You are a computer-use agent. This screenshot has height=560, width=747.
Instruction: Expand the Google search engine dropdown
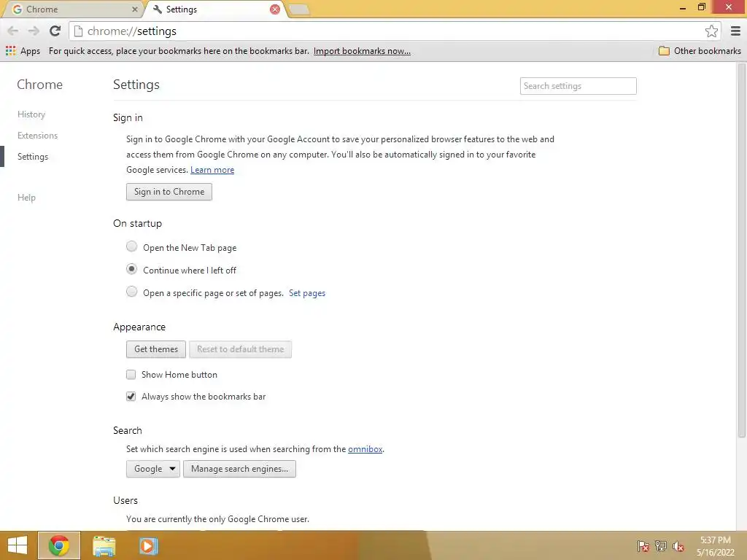[153, 469]
